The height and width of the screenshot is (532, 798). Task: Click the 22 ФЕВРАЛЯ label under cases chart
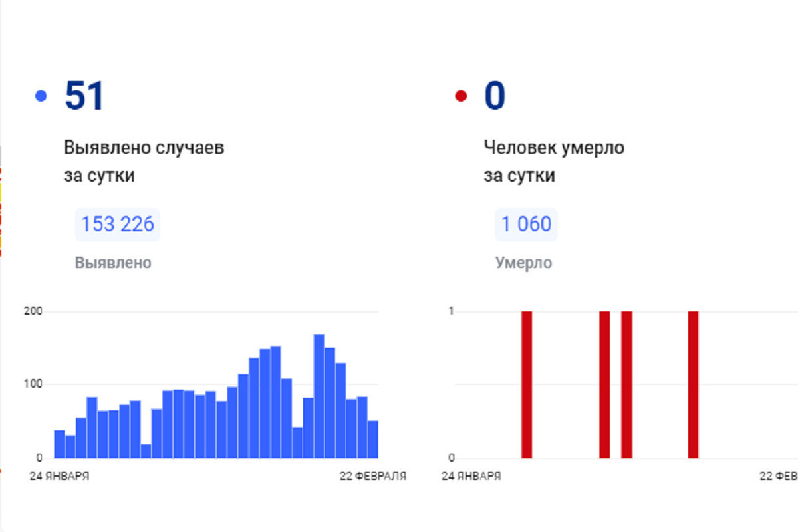[x=373, y=477]
